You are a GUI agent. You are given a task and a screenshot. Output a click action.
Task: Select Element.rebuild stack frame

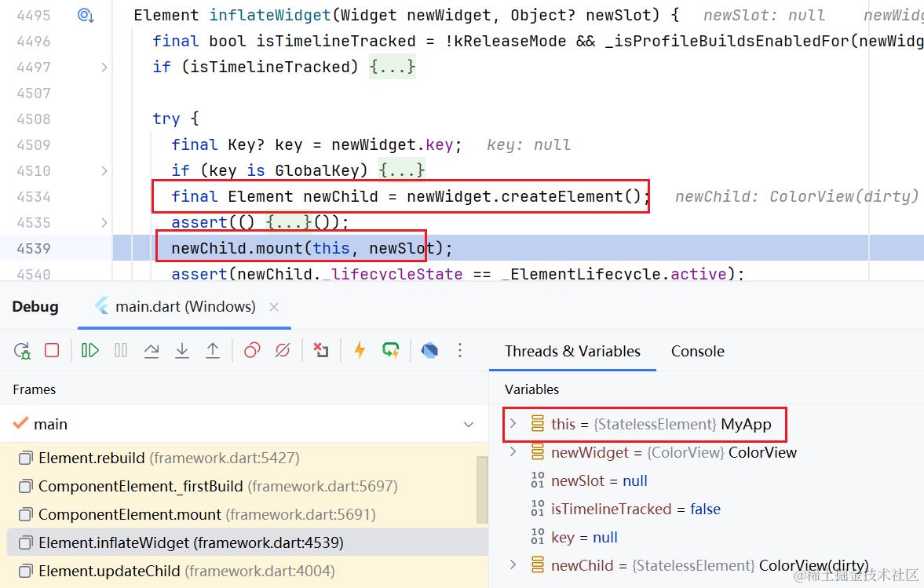pyautogui.click(x=244, y=458)
